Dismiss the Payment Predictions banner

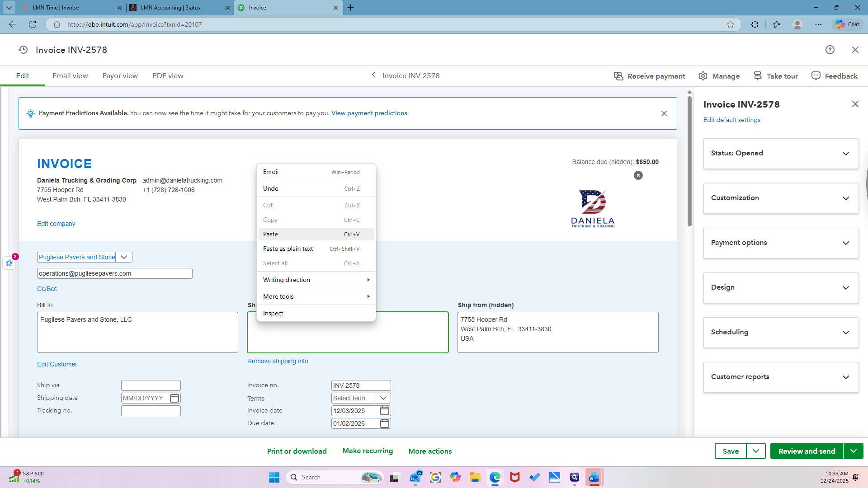click(x=664, y=113)
